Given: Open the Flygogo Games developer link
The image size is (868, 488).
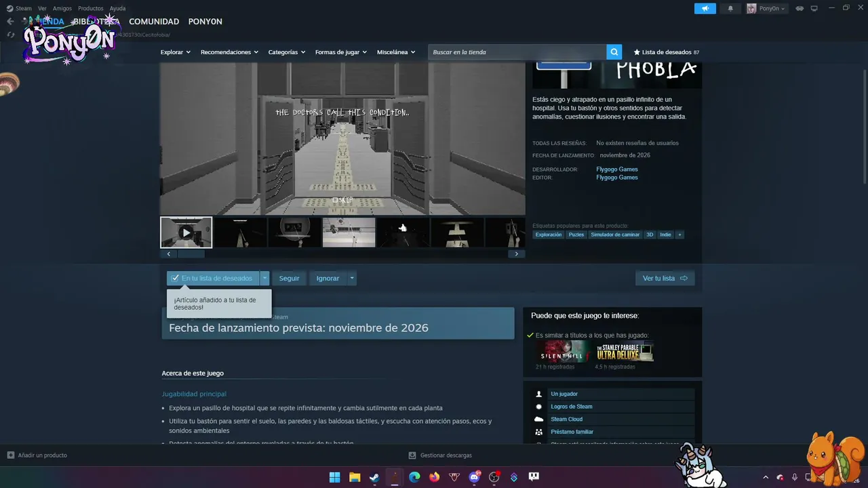Looking at the screenshot, I should coord(617,169).
